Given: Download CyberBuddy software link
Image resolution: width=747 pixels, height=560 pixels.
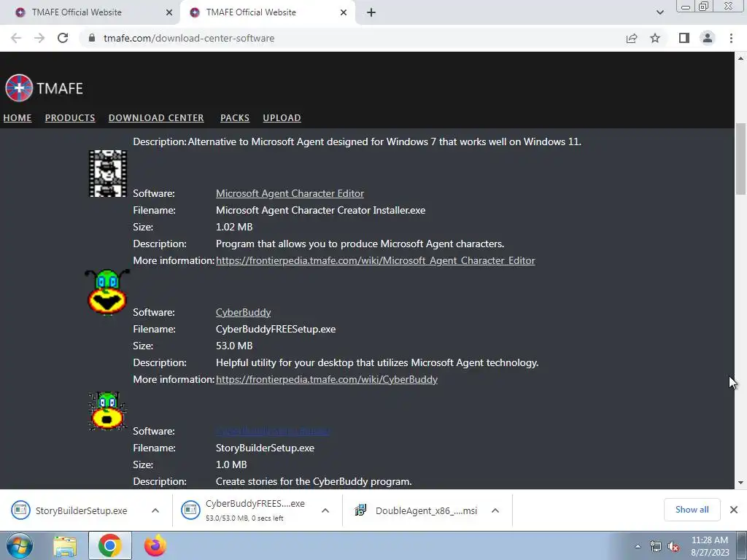Looking at the screenshot, I should click(x=244, y=312).
